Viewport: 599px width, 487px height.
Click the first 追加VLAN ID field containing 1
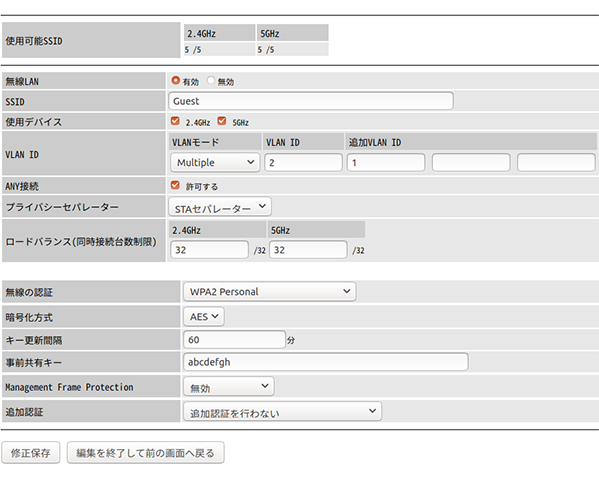[x=386, y=163]
